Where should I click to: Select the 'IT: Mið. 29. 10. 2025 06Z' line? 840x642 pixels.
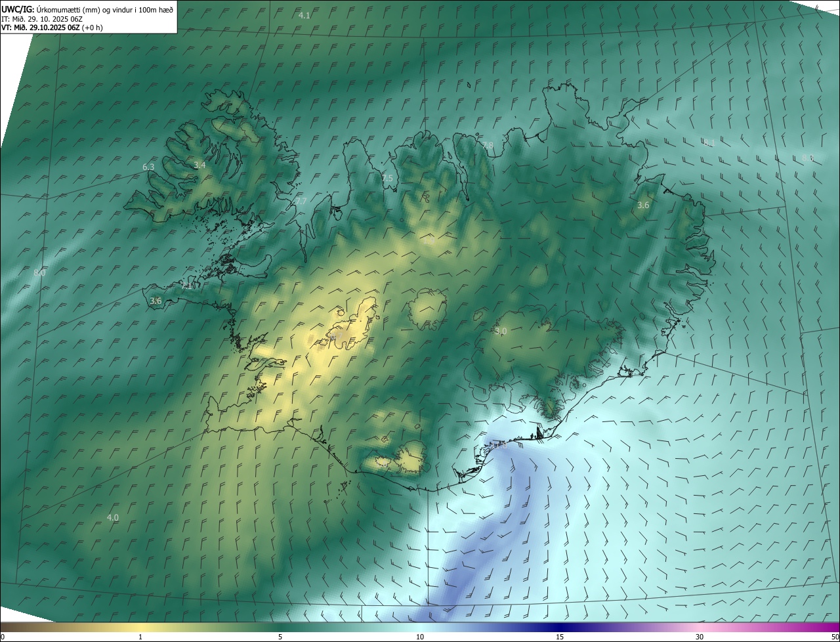pos(41,18)
